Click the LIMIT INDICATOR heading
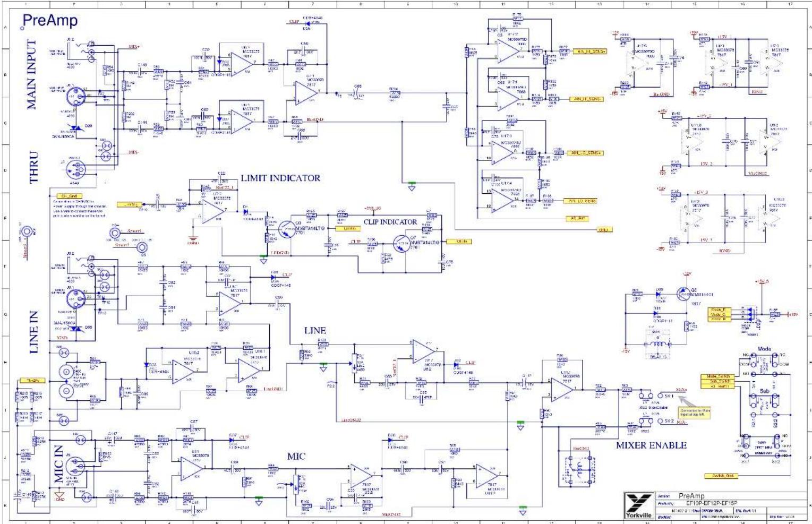 [x=280, y=178]
